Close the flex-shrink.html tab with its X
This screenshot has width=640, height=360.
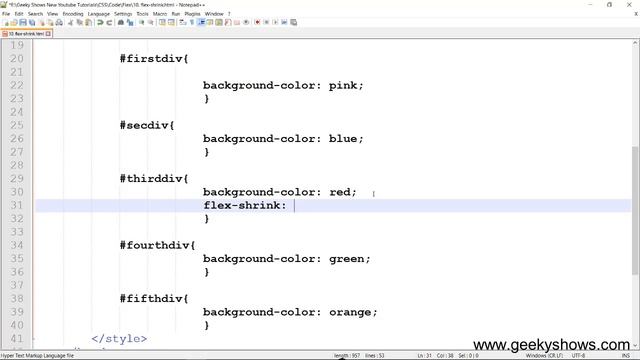coord(48,34)
